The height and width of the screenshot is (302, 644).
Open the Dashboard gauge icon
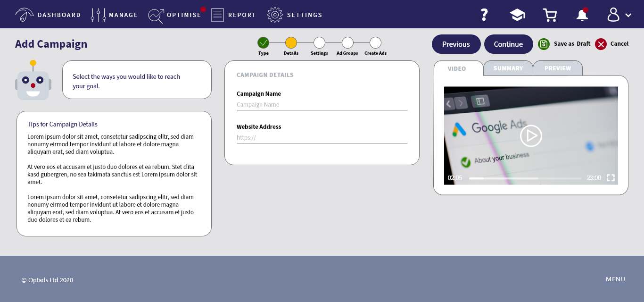25,15
